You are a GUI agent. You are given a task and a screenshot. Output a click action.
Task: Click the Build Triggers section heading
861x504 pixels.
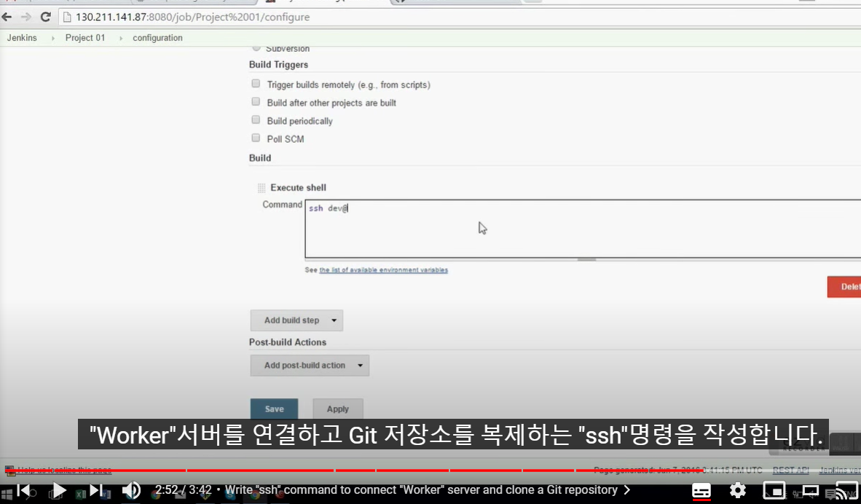click(x=278, y=65)
